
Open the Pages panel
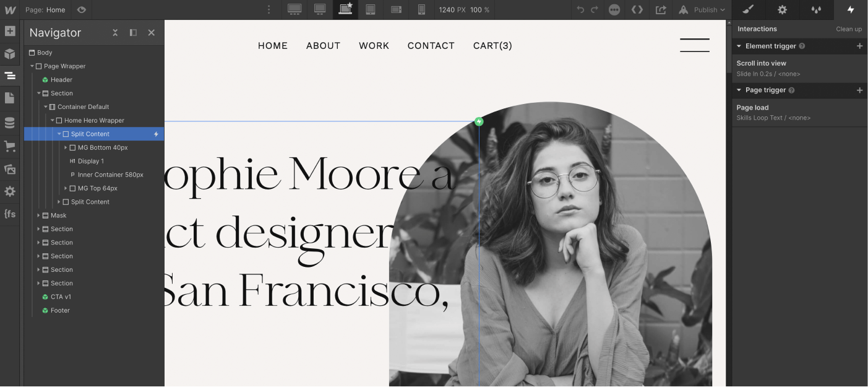[x=10, y=98]
